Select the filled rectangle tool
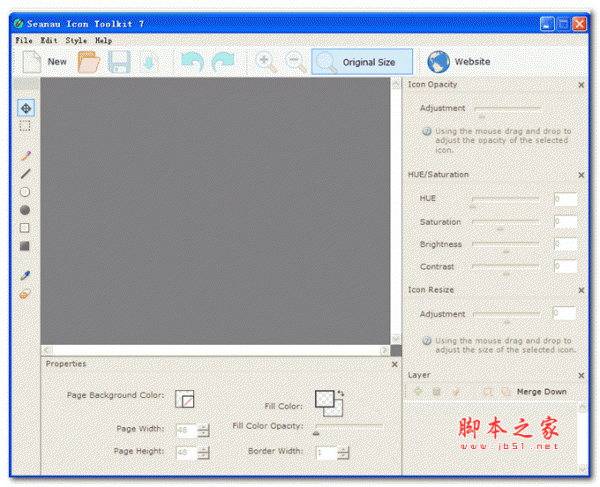Viewport: 600px width, 487px height. click(24, 246)
